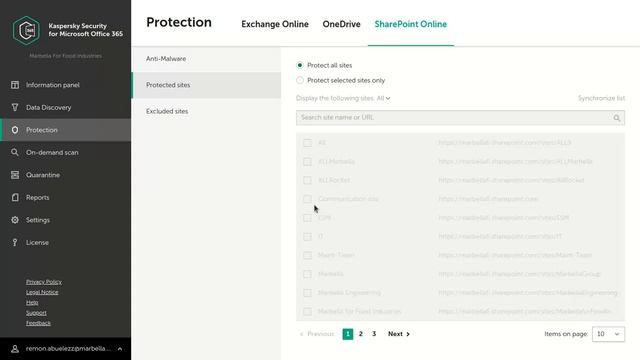Open the Excluded sites section
This screenshot has width=640, height=360.
click(x=206, y=111)
